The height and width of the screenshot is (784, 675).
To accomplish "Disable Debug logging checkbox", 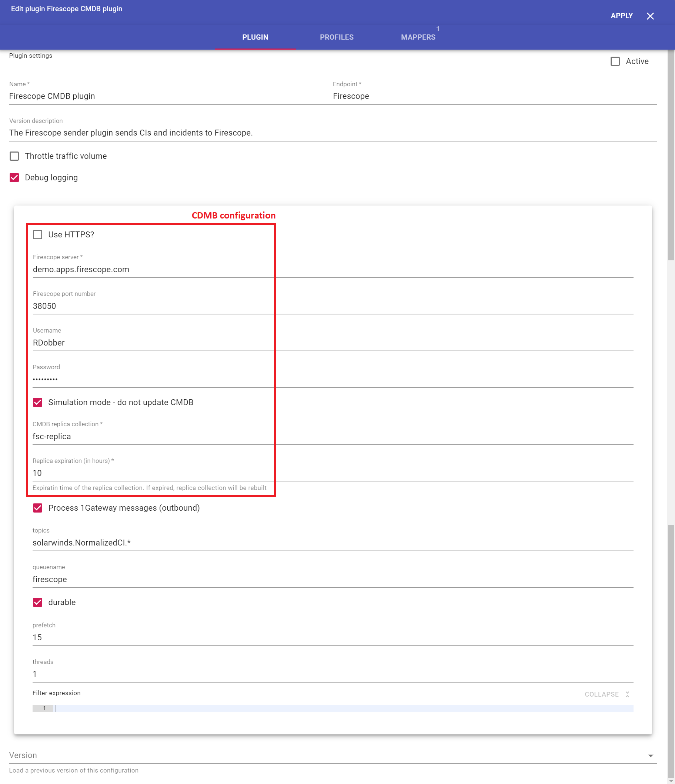I will pyautogui.click(x=14, y=178).
